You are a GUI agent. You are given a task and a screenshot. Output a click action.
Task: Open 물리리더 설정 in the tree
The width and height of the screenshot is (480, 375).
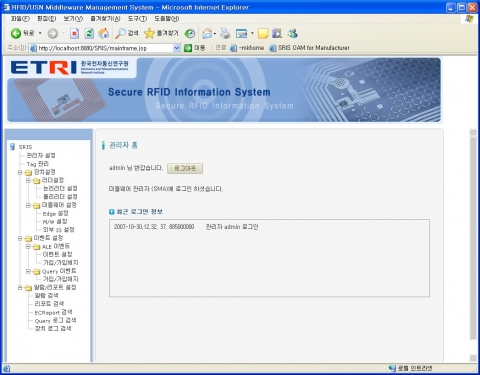pyautogui.click(x=60, y=197)
